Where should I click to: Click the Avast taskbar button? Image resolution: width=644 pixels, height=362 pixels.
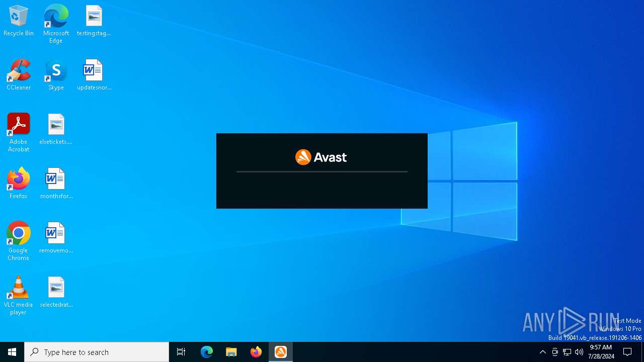click(281, 352)
